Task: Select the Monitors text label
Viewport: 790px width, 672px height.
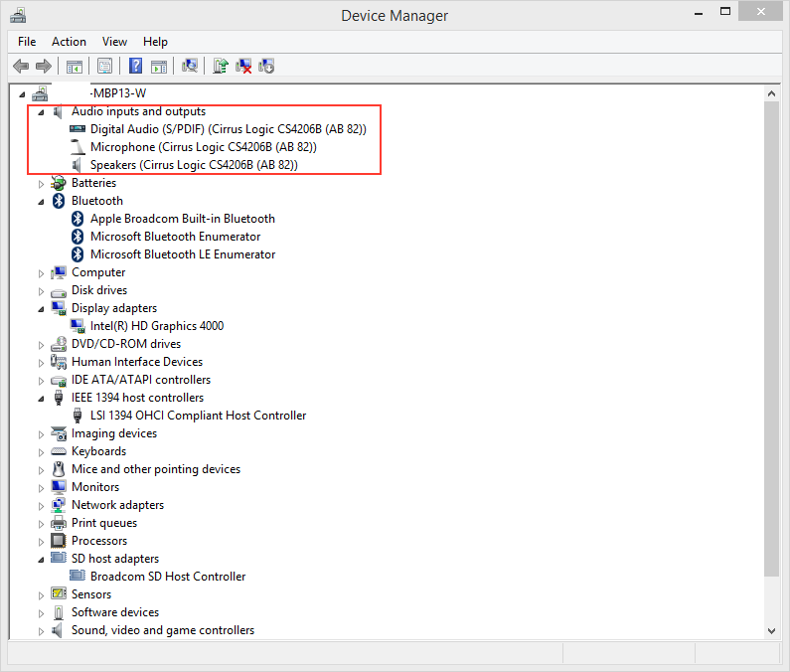Action: coord(95,487)
